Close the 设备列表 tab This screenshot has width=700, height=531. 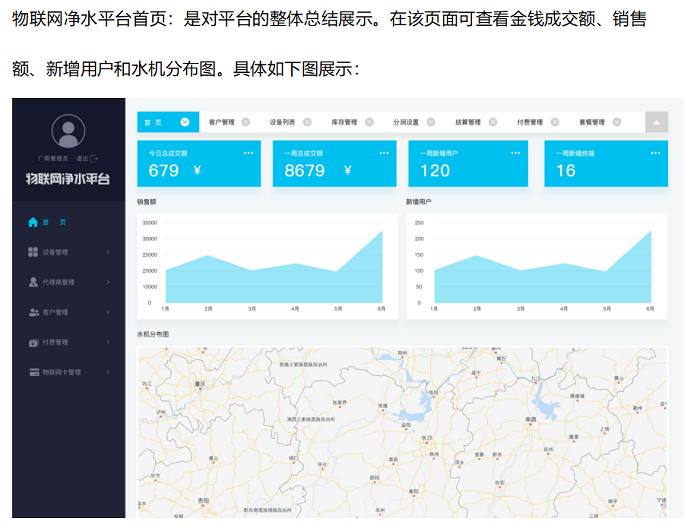[x=307, y=122]
